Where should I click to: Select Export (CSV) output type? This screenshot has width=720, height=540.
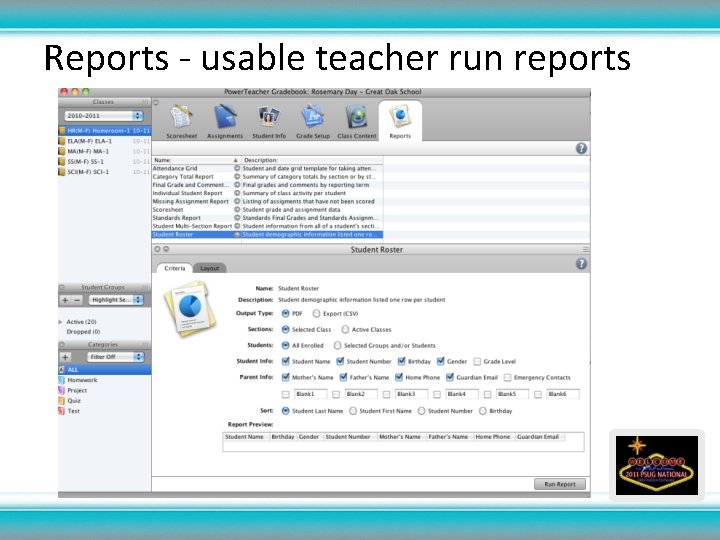pos(316,314)
